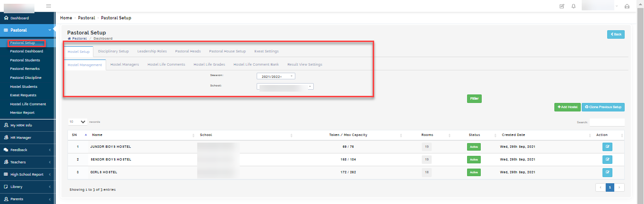This screenshot has width=644, height=204.
Task: Sort table by Status column
Action: 474,135
